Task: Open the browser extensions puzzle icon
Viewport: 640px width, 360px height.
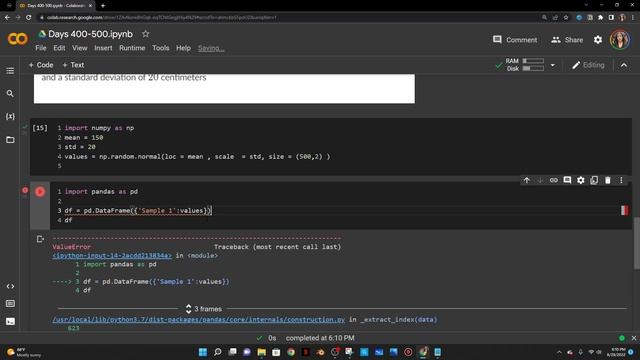Action: pyautogui.click(x=600, y=18)
